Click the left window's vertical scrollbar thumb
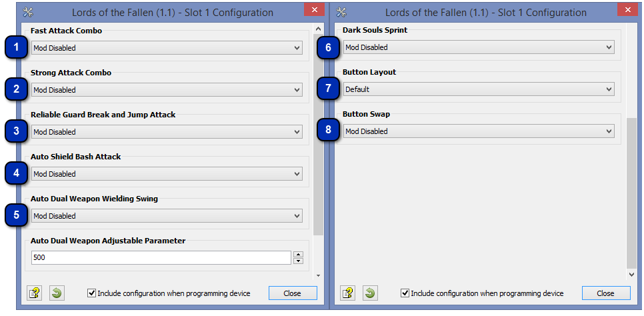The width and height of the screenshot is (644, 316). click(318, 135)
